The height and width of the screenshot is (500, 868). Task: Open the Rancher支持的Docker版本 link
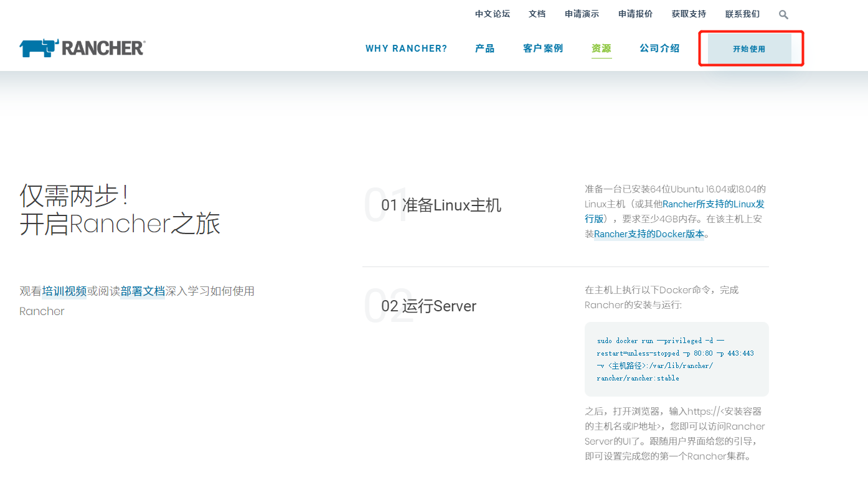tap(648, 233)
